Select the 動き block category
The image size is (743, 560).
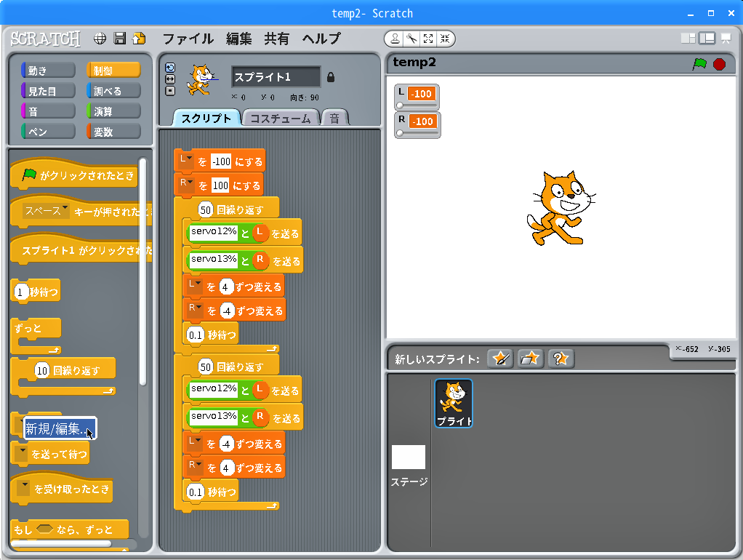coord(48,70)
